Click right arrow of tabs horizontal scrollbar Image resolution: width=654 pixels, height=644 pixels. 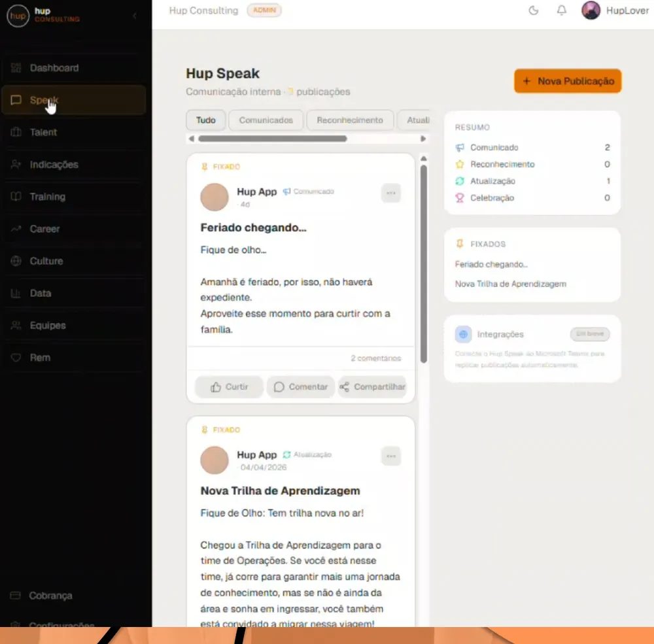point(423,139)
